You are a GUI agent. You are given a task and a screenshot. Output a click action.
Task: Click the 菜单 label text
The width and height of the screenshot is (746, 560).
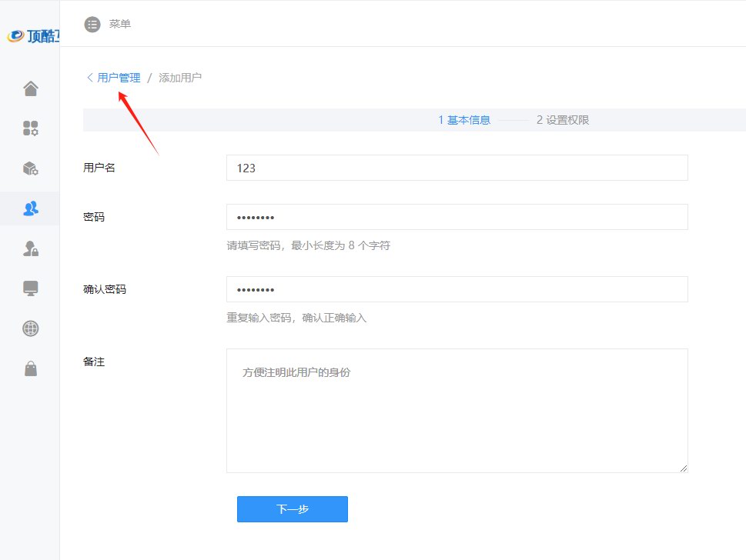click(x=120, y=24)
